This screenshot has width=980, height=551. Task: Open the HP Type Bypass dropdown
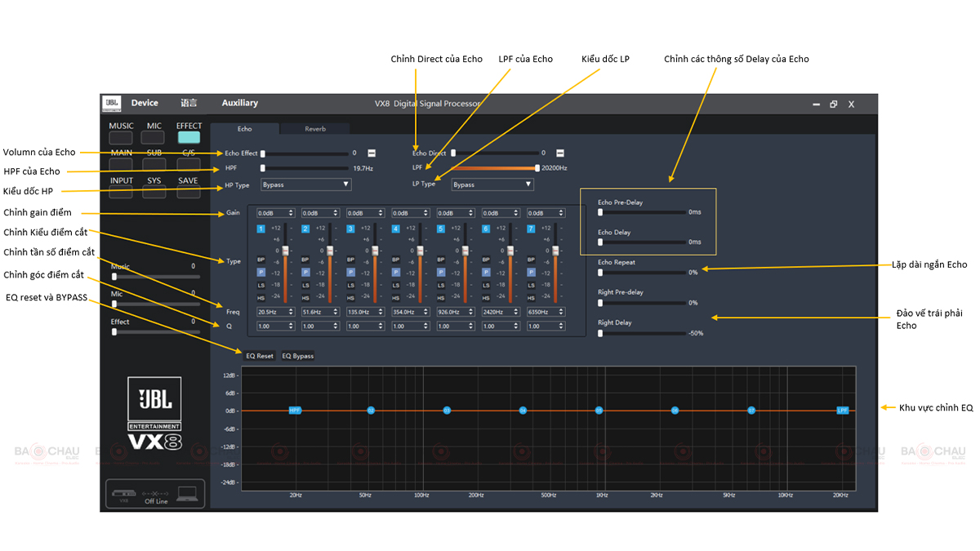tap(306, 184)
